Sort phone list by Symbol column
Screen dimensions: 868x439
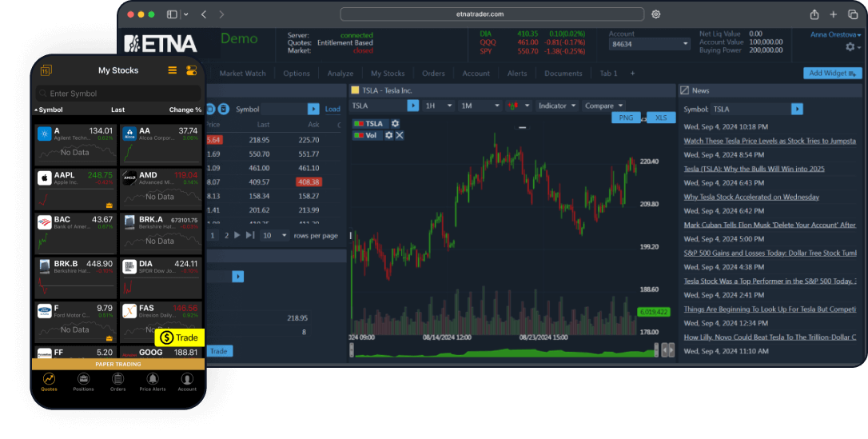tap(49, 110)
